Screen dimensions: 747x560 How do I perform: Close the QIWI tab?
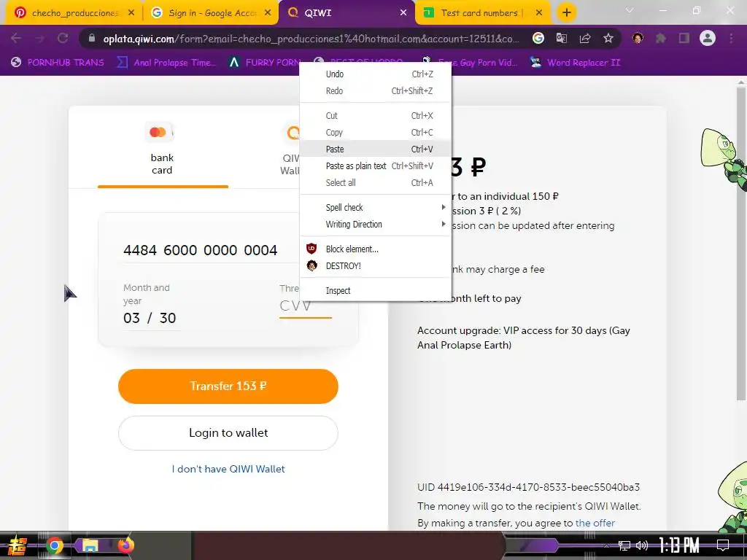tap(403, 12)
